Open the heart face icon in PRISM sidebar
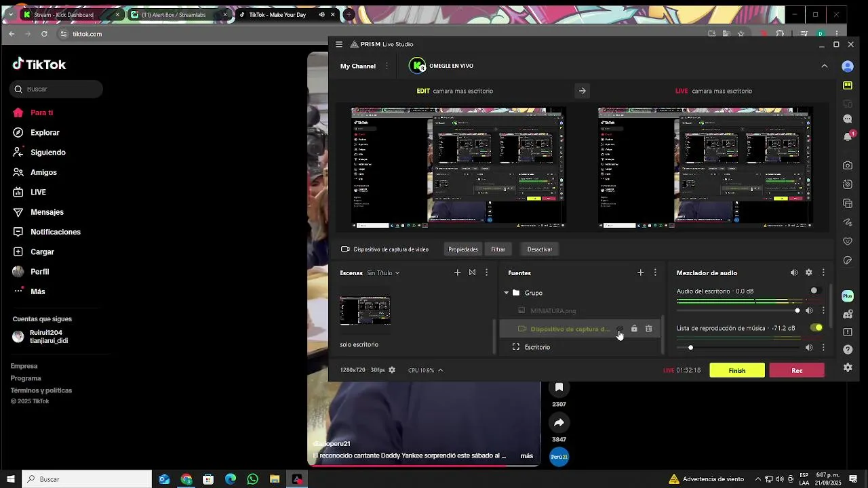 (848, 241)
